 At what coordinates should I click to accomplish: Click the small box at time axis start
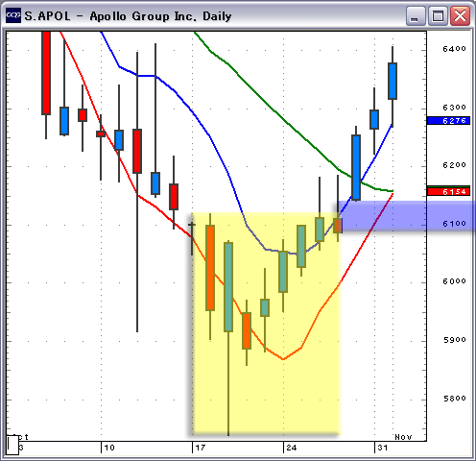pyautogui.click(x=12, y=445)
